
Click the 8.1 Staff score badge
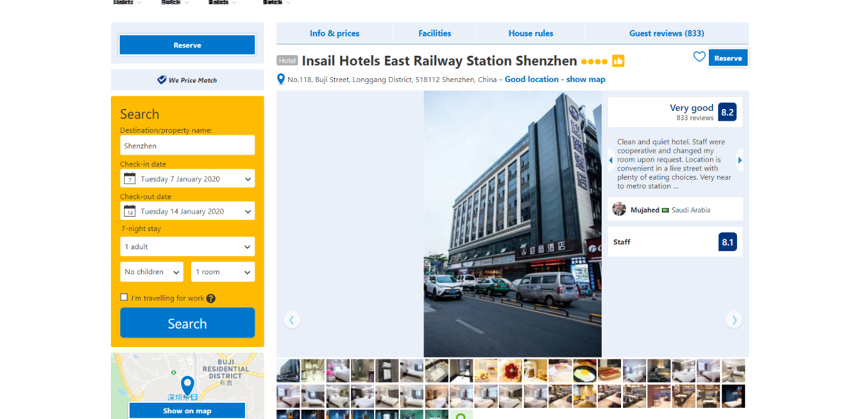coord(728,242)
